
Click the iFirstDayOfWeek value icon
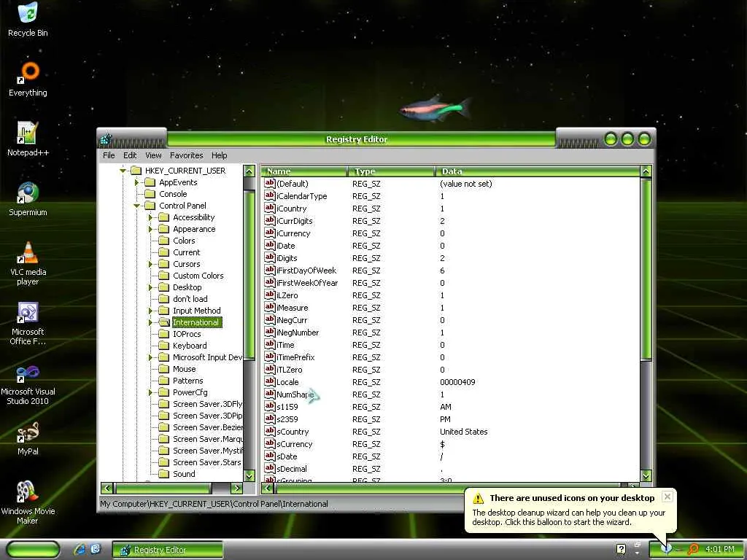click(x=270, y=270)
